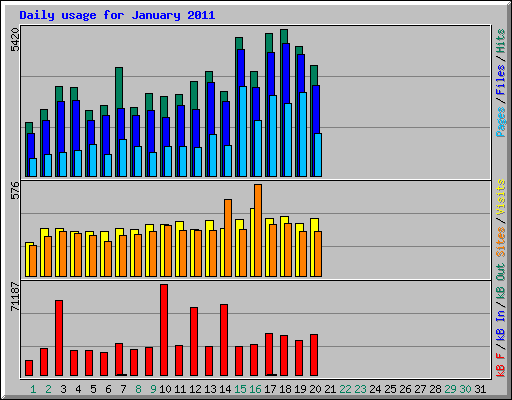Click day 16 on the x-axis
Screen dimensions: 512x400
point(255,389)
